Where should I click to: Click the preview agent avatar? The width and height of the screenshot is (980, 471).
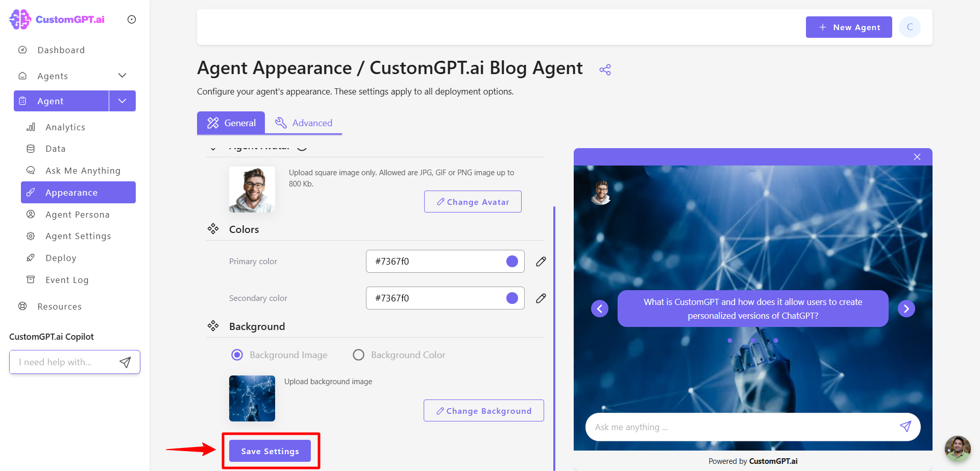click(x=601, y=193)
